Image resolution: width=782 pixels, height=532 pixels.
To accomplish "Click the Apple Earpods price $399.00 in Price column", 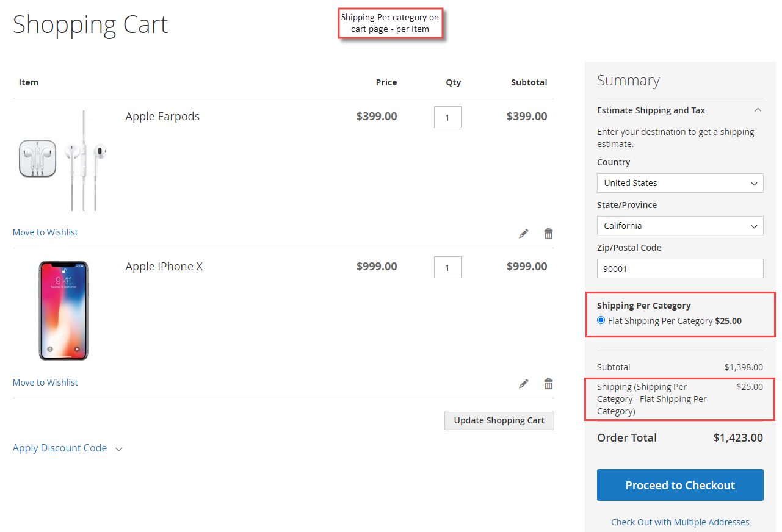I will [377, 117].
